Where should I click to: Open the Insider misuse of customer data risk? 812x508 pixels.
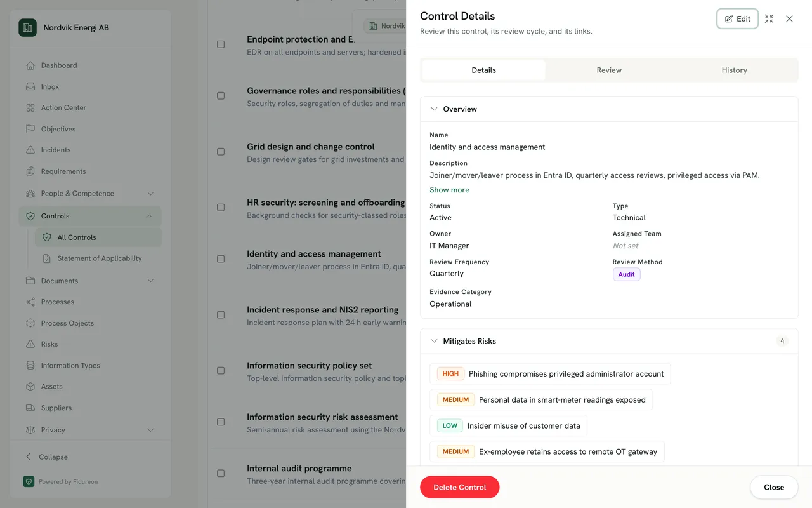point(509,425)
